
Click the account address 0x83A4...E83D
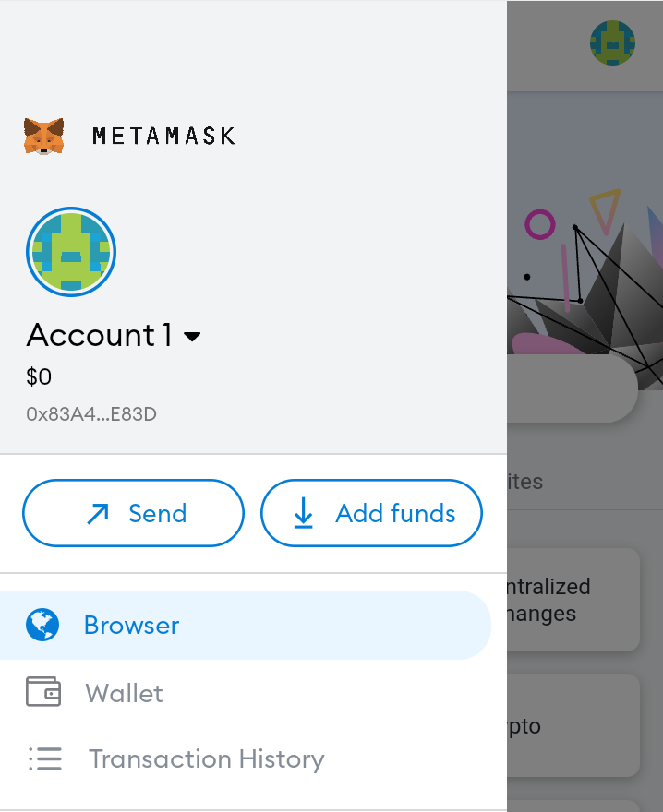click(91, 414)
